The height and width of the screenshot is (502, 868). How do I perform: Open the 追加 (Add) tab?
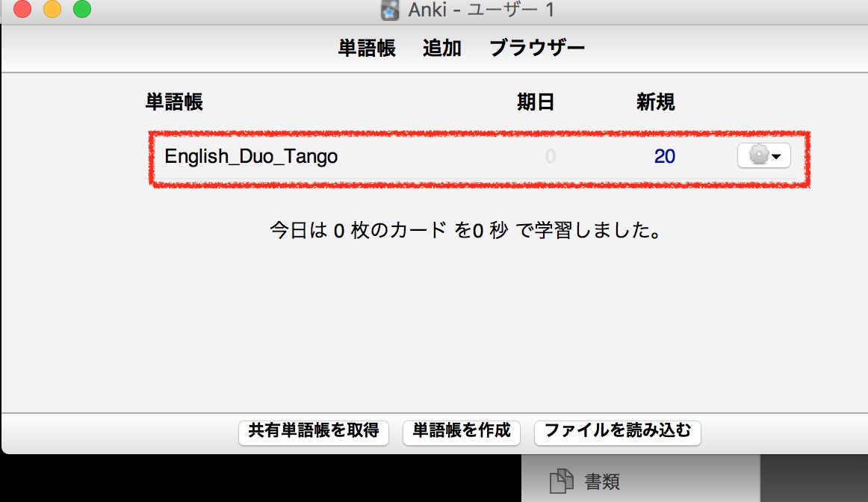coord(441,48)
